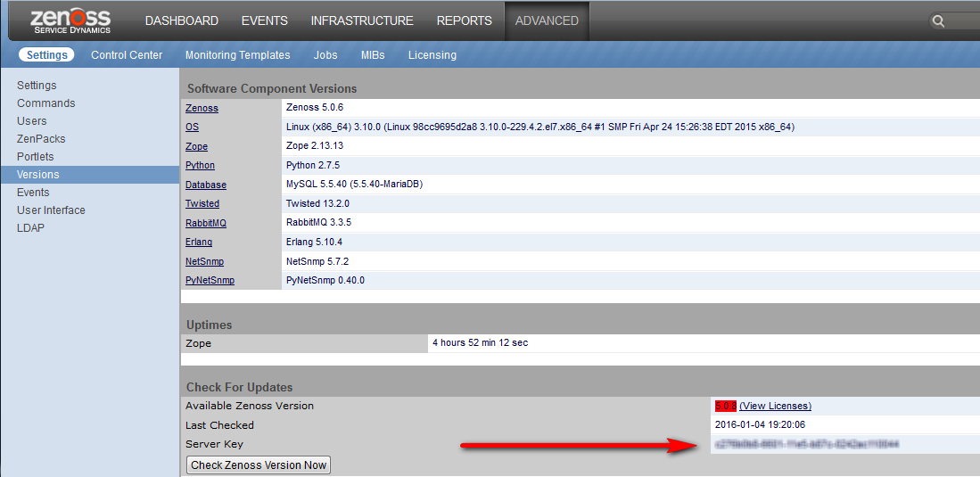Go to the Events section
The height and width of the screenshot is (477, 980).
tap(264, 21)
